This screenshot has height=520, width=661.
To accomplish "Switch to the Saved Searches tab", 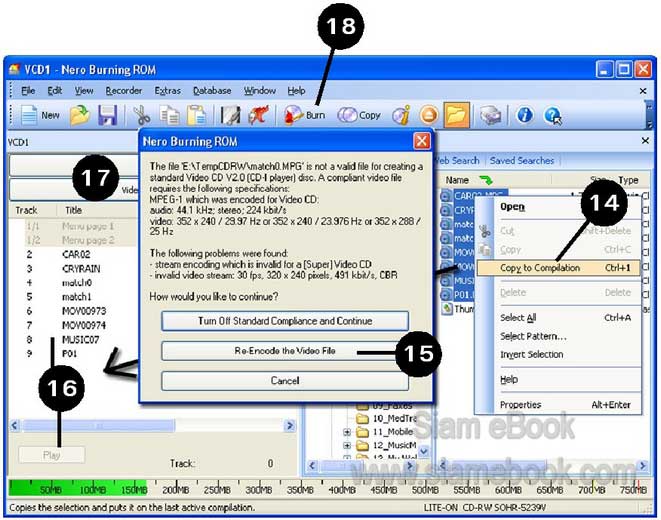I will click(522, 161).
